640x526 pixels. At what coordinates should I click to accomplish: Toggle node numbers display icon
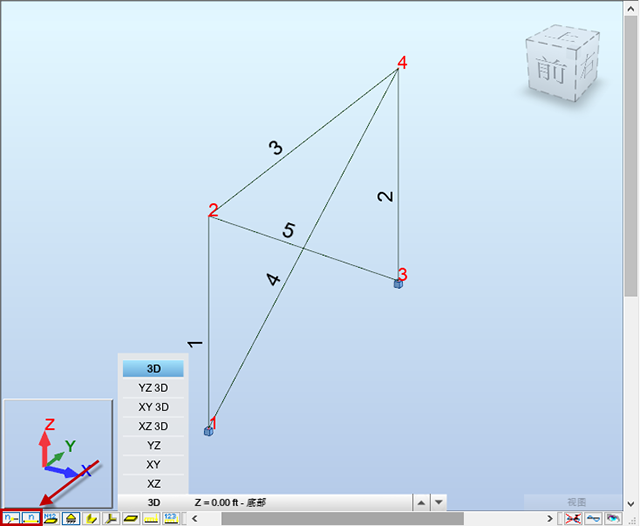pyautogui.click(x=11, y=518)
